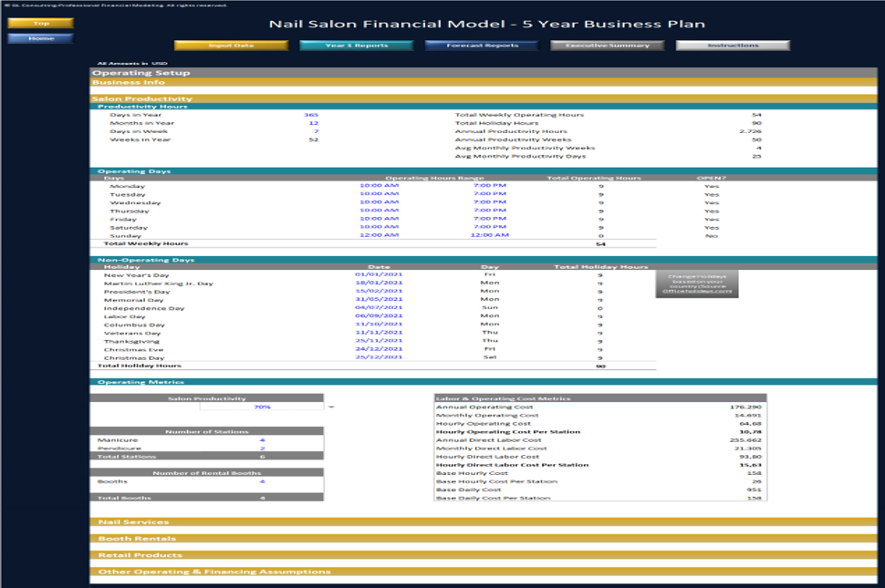Image resolution: width=885 pixels, height=588 pixels.
Task: Select Hourly Operating Cost Per Station label
Action: pos(508,432)
